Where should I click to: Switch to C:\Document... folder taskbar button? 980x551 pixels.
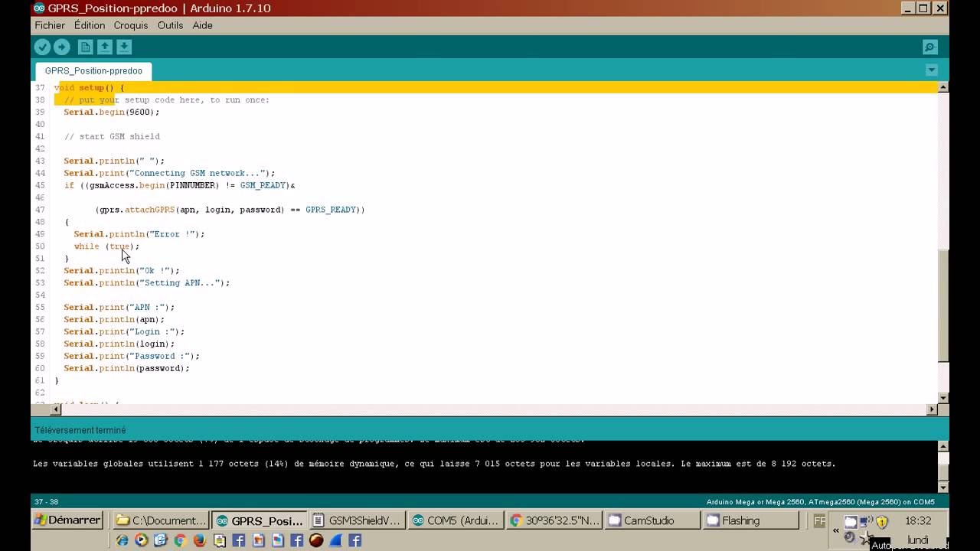tap(161, 520)
